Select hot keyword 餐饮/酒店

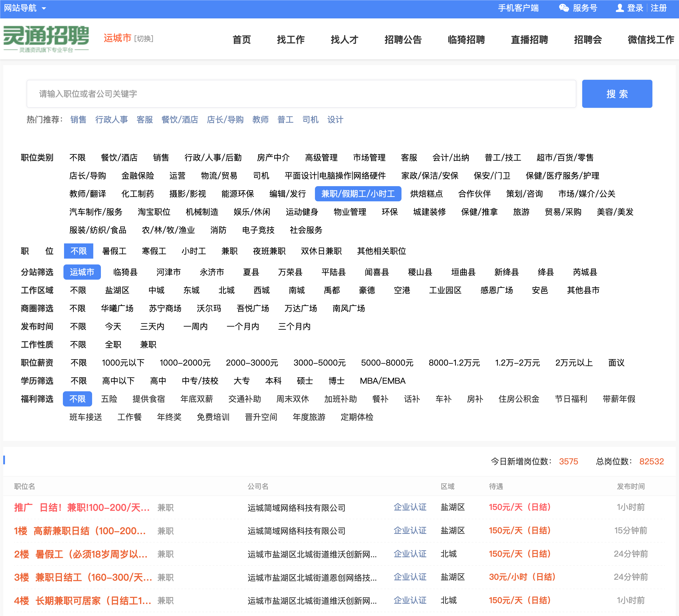pyautogui.click(x=180, y=120)
